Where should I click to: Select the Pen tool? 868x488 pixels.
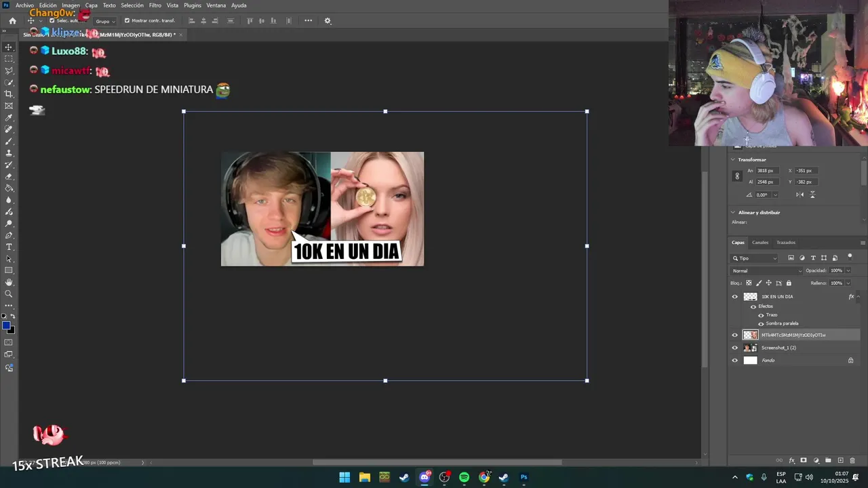[x=9, y=235]
